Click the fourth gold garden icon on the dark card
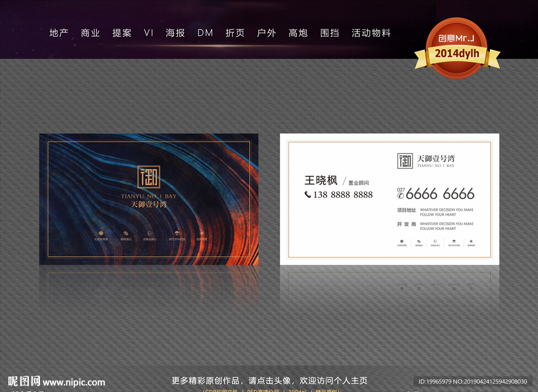This screenshot has width=538, height=392. tap(177, 234)
